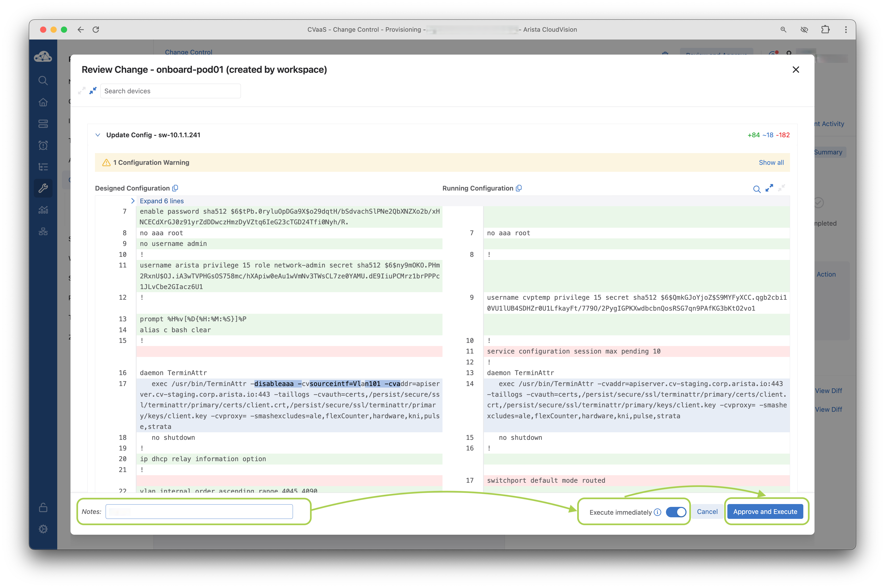Open the Provisioning wrench sidebar icon
This screenshot has width=885, height=588.
[x=43, y=188]
